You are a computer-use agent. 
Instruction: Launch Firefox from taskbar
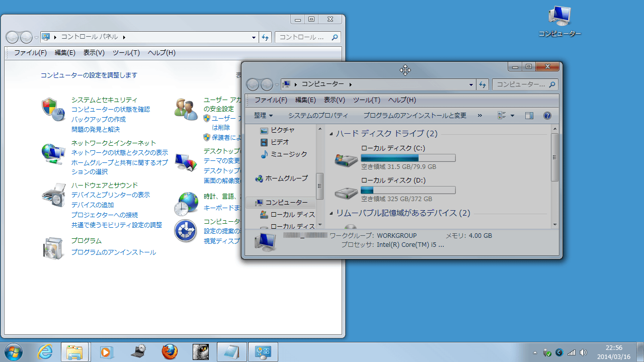(x=170, y=352)
